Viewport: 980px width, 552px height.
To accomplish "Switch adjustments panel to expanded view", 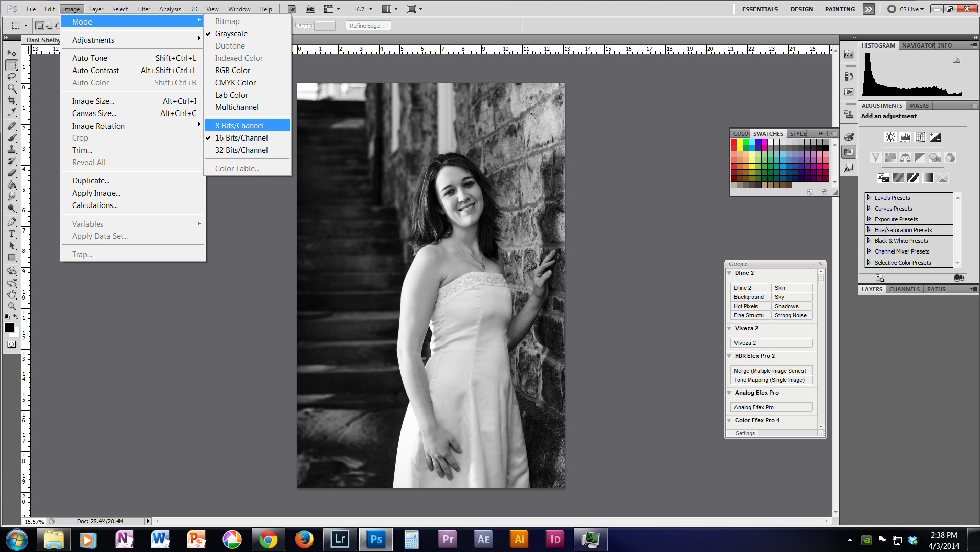I will point(880,278).
